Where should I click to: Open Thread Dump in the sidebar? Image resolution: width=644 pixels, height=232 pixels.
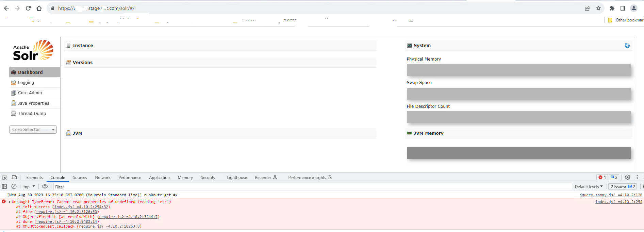pyautogui.click(x=35, y=113)
